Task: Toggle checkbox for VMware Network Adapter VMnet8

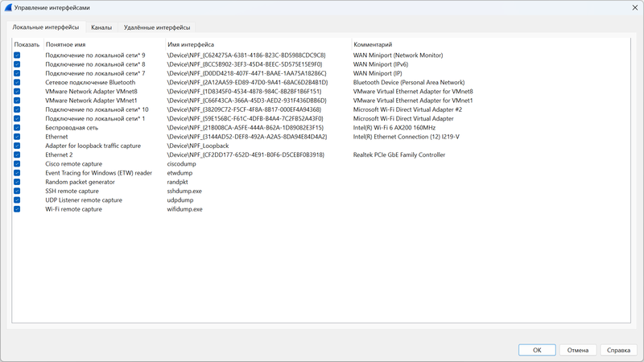Action: click(17, 92)
